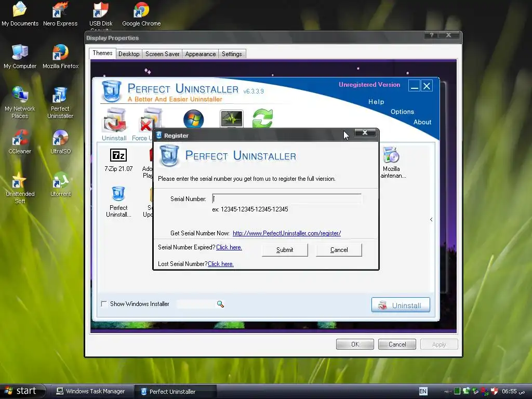The height and width of the screenshot is (399, 532).
Task: Click the taskbar clock showing 06:55
Action: pos(513,391)
